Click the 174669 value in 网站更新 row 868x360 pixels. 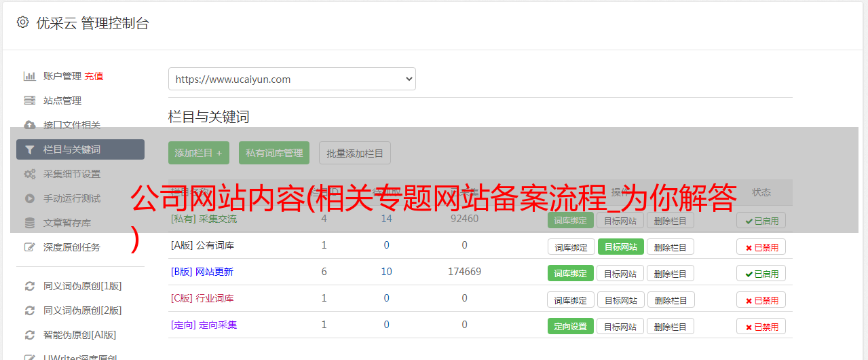tap(464, 272)
